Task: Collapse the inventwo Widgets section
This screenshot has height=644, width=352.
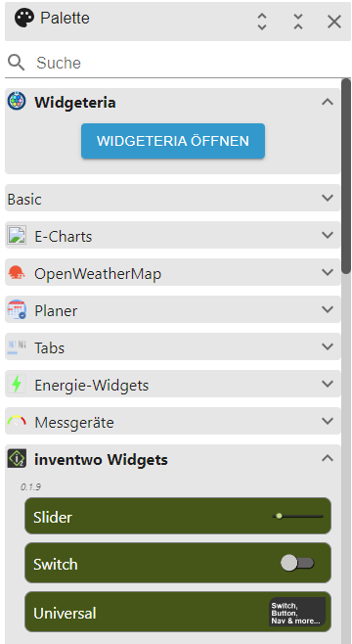Action: [328, 458]
